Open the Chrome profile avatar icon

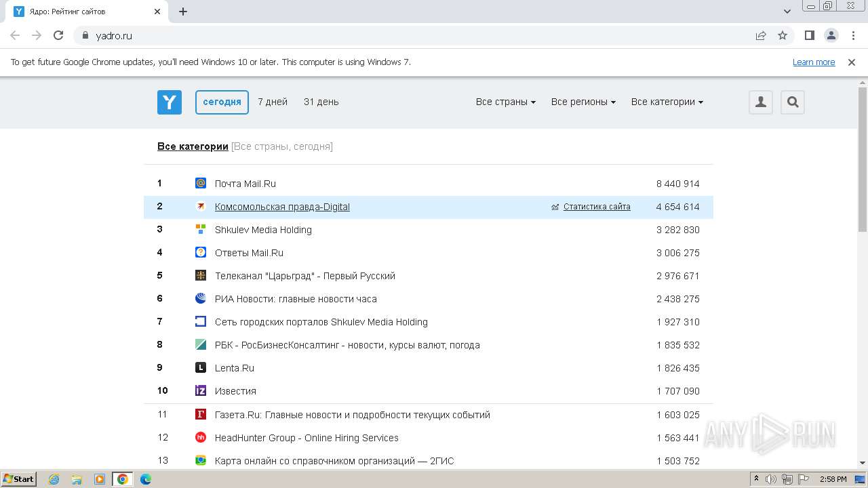pyautogui.click(x=831, y=35)
